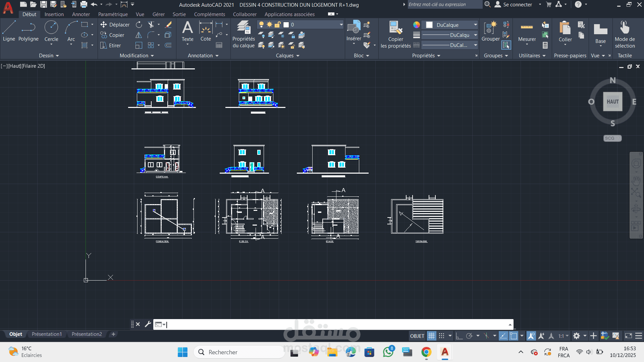Click the object color wheel swatch
The height and width of the screenshot is (362, 644).
click(416, 25)
